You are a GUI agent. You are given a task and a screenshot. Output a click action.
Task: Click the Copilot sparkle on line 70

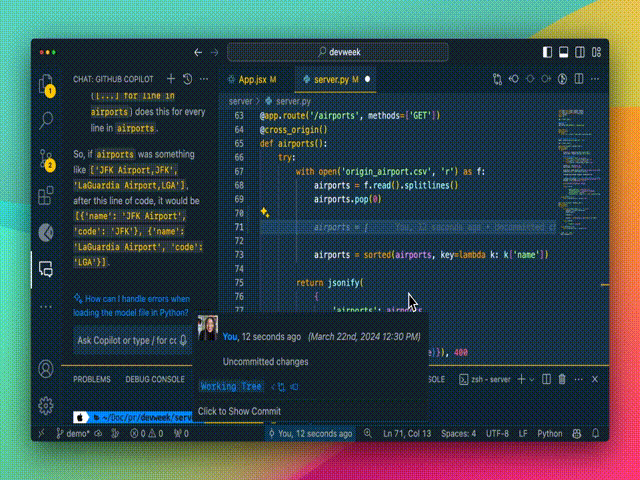265,213
